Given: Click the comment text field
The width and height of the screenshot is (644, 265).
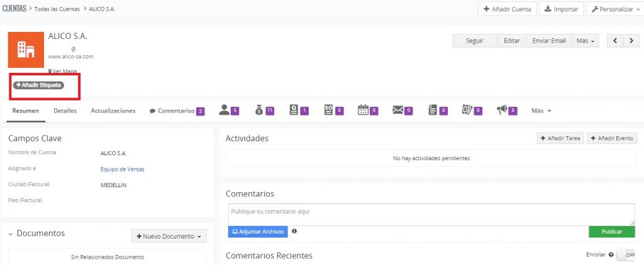Looking at the screenshot, I should pyautogui.click(x=431, y=214).
